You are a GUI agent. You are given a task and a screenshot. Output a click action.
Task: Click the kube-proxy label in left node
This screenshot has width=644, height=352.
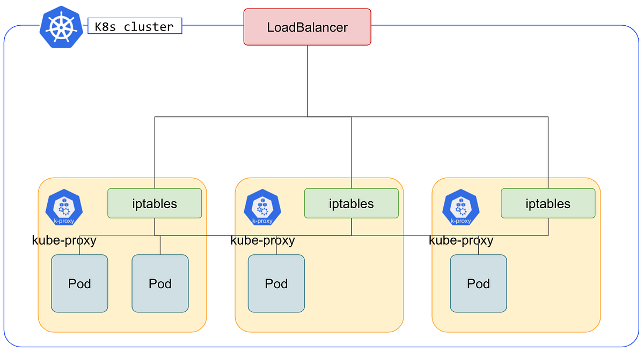point(64,240)
